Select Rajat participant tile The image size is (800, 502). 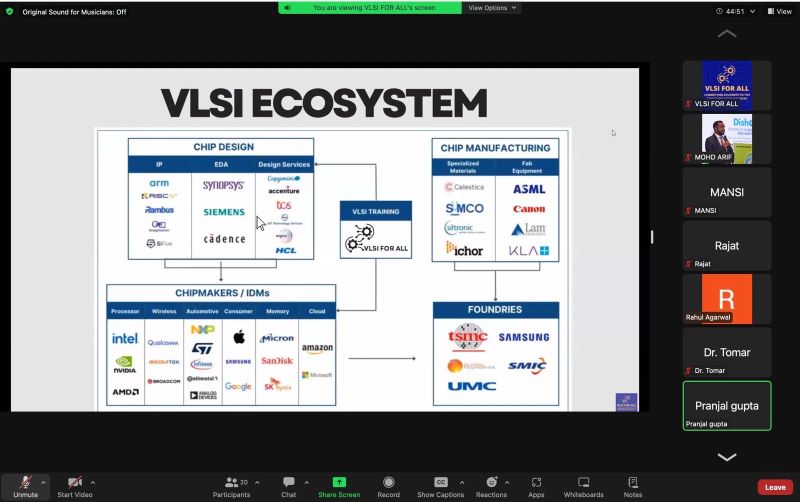point(727,245)
